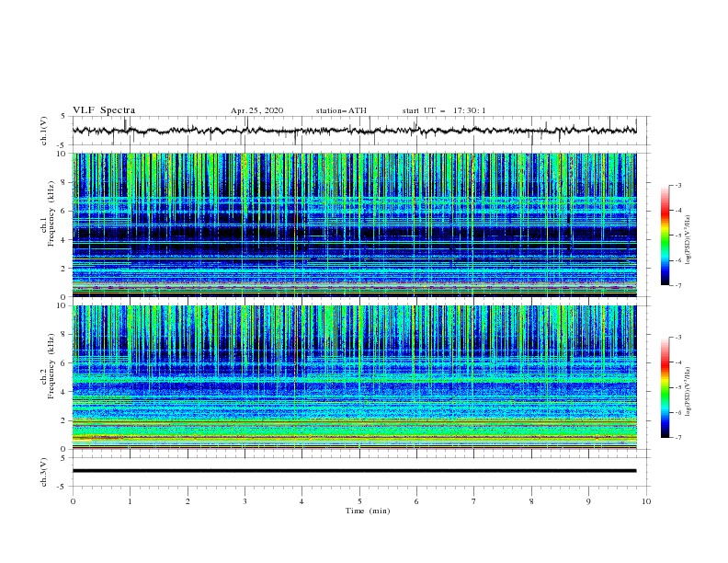Click the "10" kHz tick on ch.1 frequency axis
The image size is (728, 563).
[x=61, y=154]
